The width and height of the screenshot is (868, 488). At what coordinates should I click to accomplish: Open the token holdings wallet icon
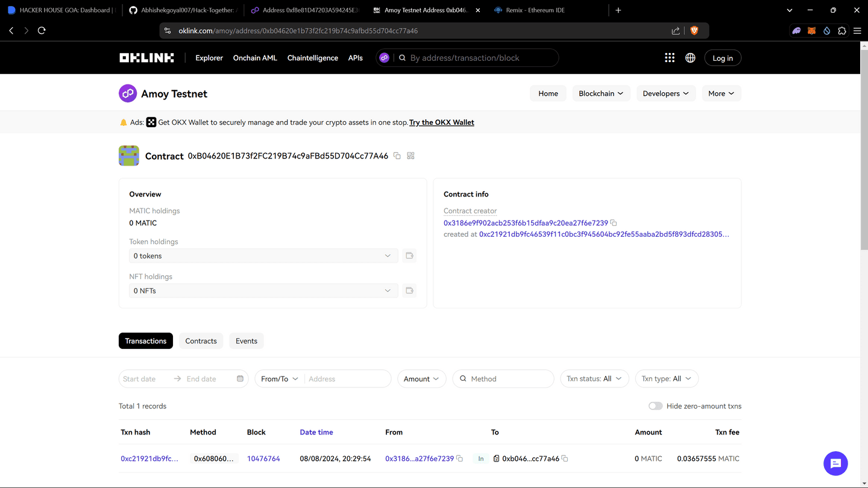(409, 256)
